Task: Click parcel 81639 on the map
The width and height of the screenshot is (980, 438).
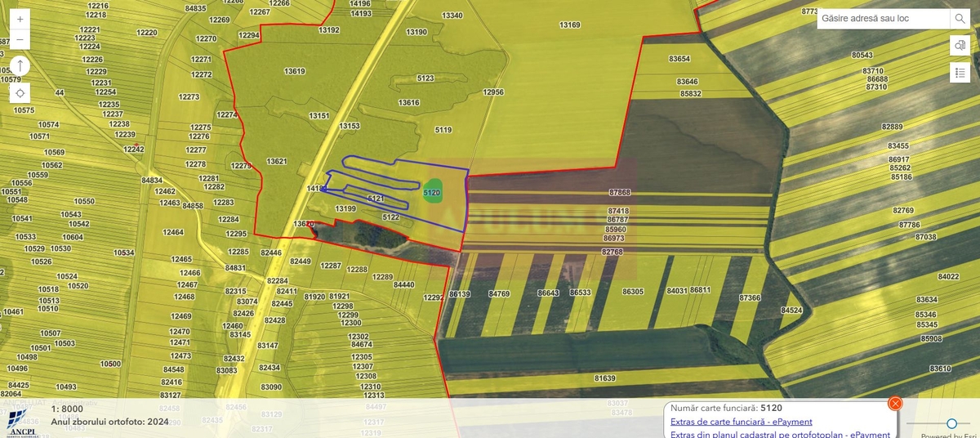Action: [604, 378]
